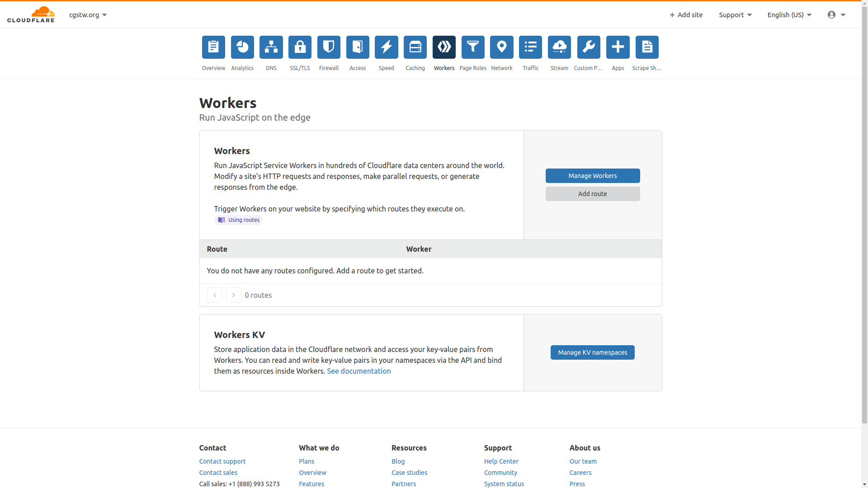Click the next page arrow for routes
868x488 pixels.
point(233,295)
